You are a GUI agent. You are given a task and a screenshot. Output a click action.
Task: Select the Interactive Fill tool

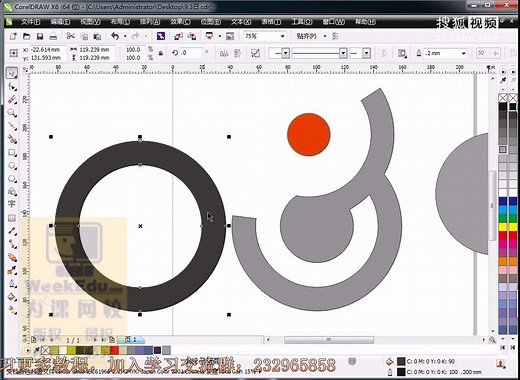click(x=12, y=310)
